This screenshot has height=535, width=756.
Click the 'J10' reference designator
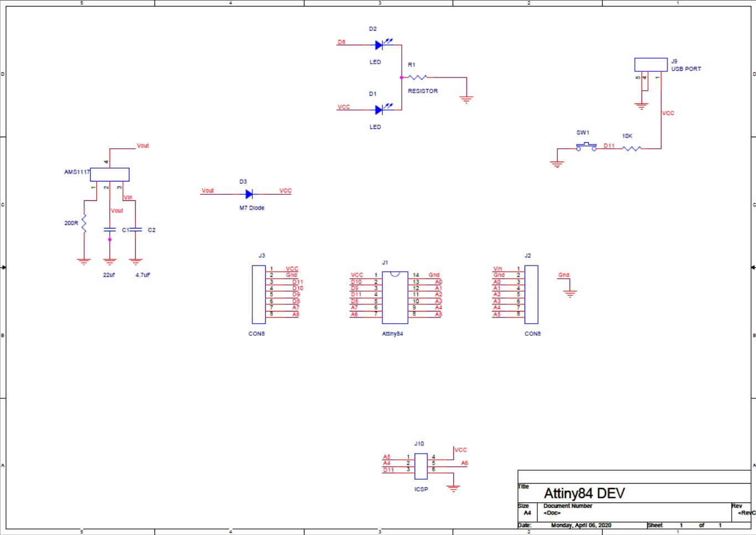419,444
